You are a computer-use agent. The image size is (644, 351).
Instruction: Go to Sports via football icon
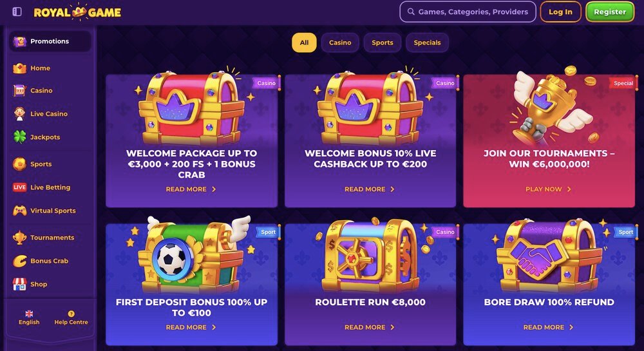click(x=19, y=164)
